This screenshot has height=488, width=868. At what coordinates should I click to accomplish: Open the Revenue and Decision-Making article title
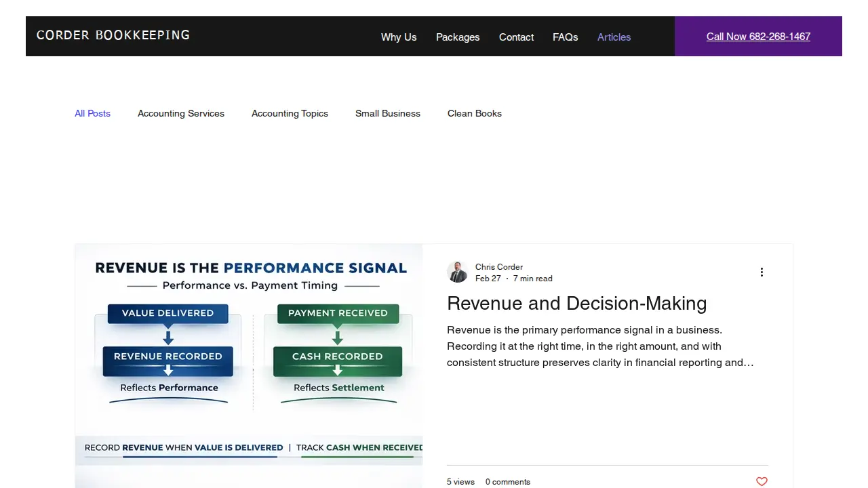pyautogui.click(x=577, y=303)
